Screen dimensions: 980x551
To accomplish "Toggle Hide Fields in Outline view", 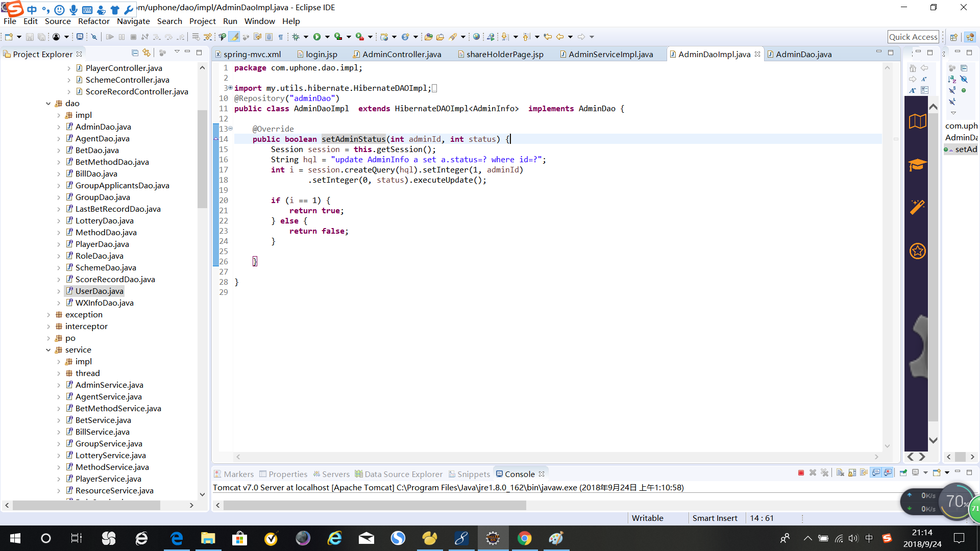I will pos(964,79).
